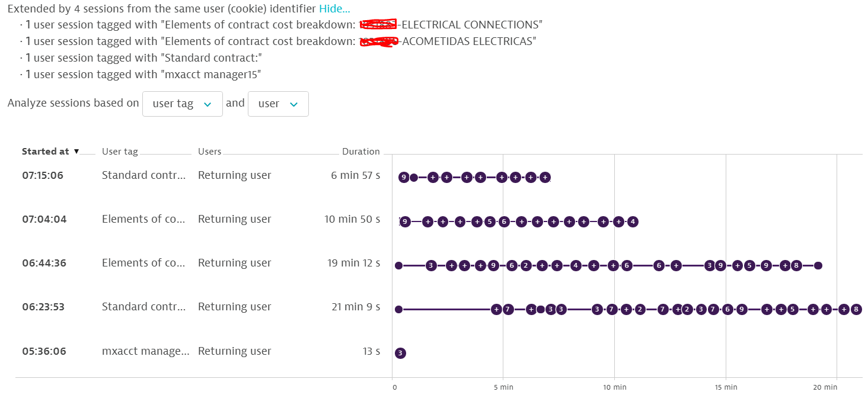The width and height of the screenshot is (868, 395).
Task: Click final dot of the 19 min session timeline
Action: coord(818,266)
